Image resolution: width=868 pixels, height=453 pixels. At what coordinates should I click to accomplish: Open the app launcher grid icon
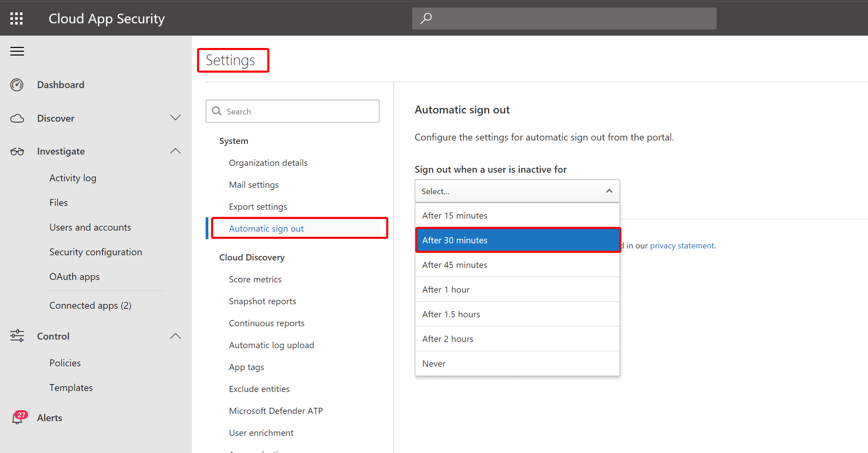coord(16,19)
